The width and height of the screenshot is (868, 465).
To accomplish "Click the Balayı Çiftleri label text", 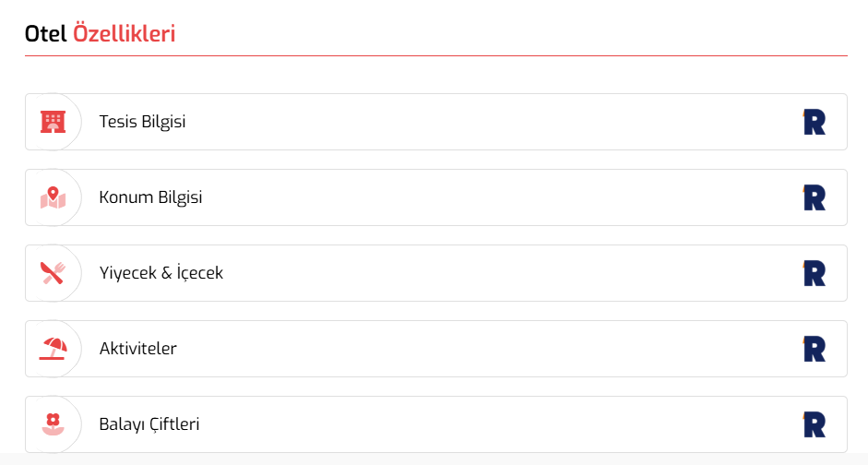I will click(x=149, y=424).
